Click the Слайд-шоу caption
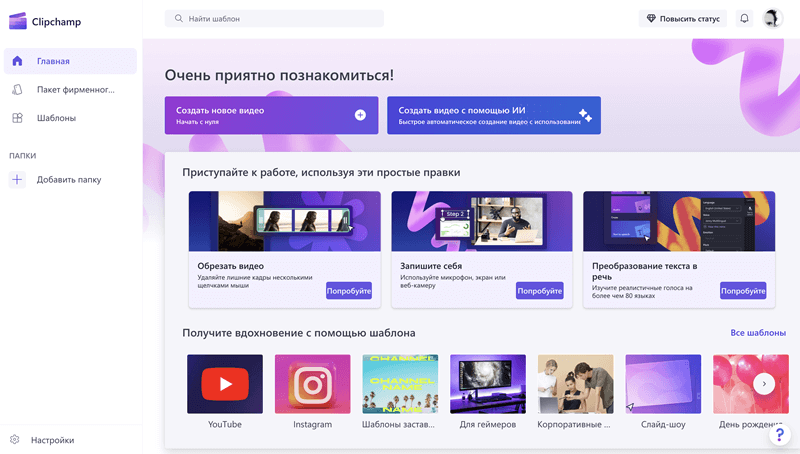 [x=663, y=424]
